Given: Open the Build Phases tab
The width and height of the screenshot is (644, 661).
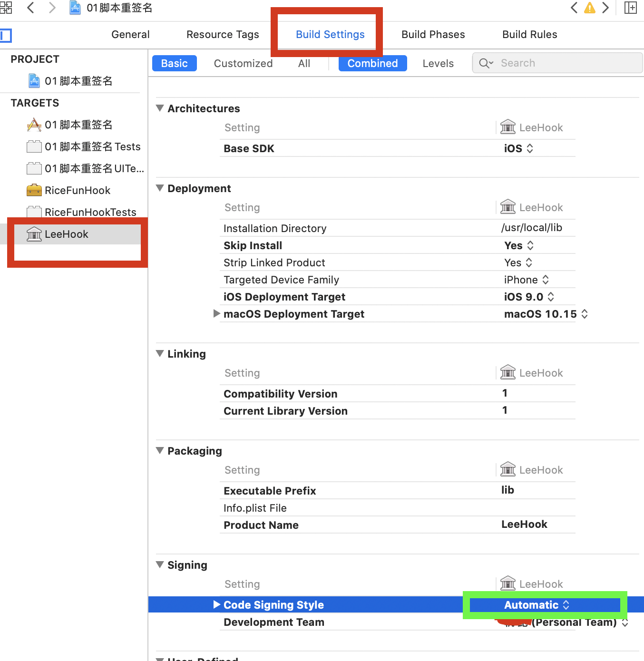Looking at the screenshot, I should [433, 34].
